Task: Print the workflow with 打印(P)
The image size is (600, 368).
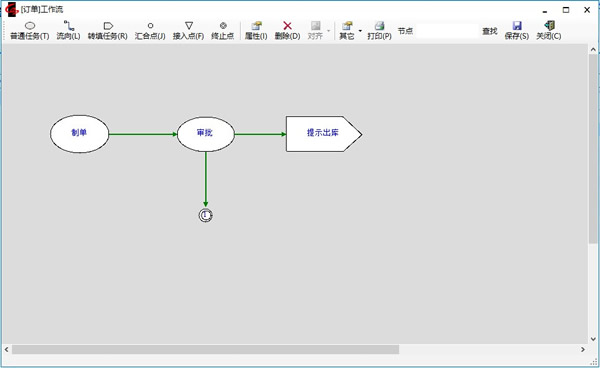Action: (379, 31)
